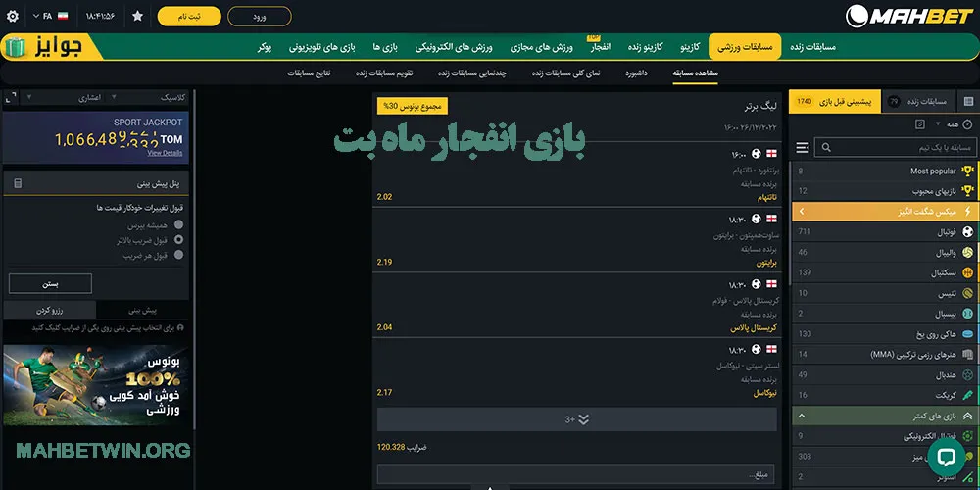
Task: Select the همیشه بپرس radio option
Action: pyautogui.click(x=178, y=223)
